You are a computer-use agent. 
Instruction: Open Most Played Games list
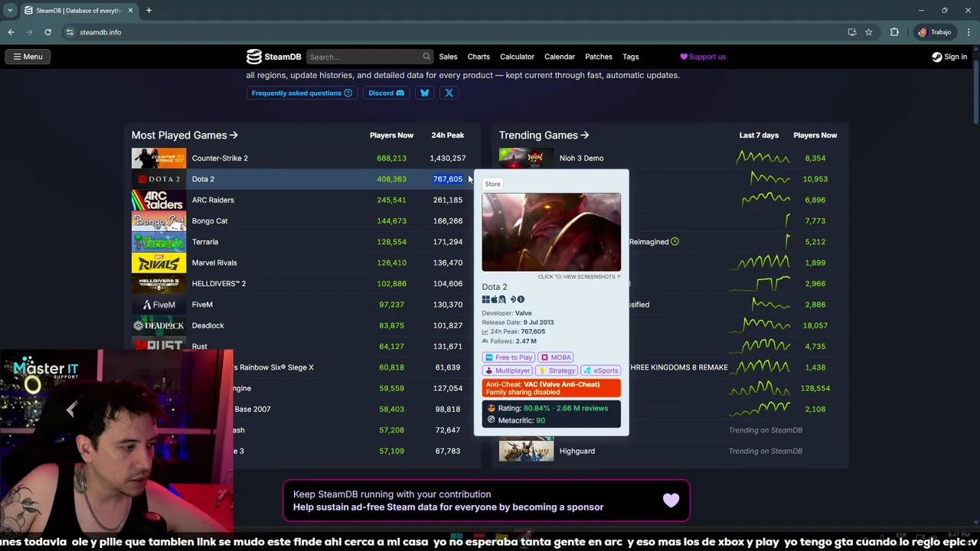click(185, 135)
